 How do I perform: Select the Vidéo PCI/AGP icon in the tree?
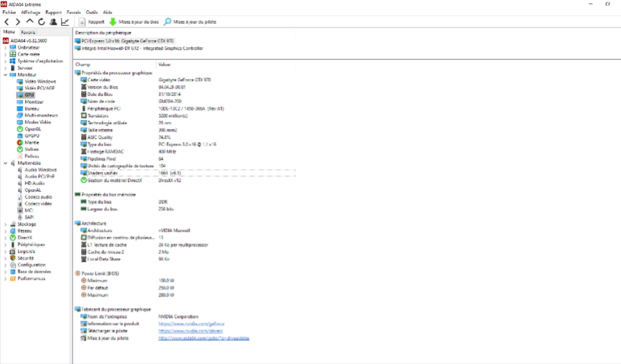pos(20,88)
